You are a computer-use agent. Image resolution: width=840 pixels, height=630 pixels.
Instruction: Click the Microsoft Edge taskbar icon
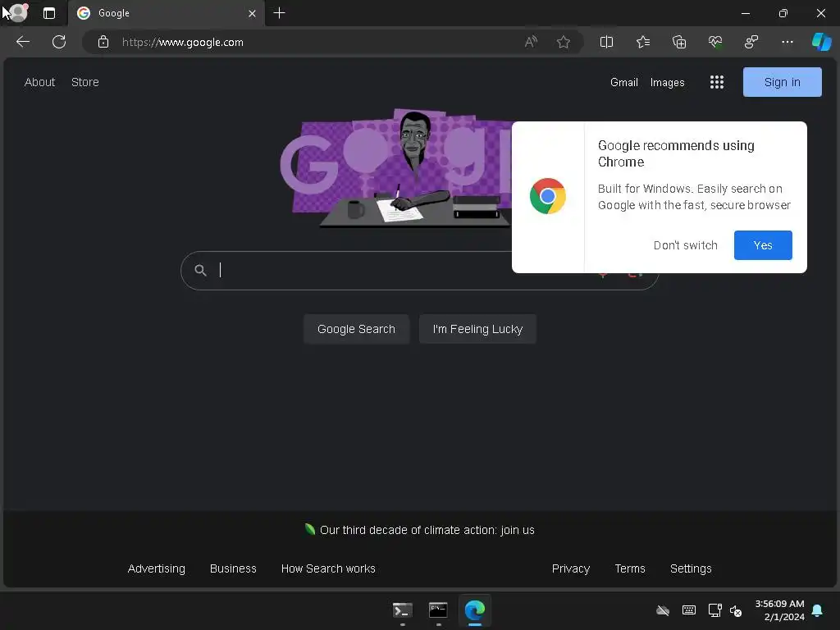coord(475,610)
